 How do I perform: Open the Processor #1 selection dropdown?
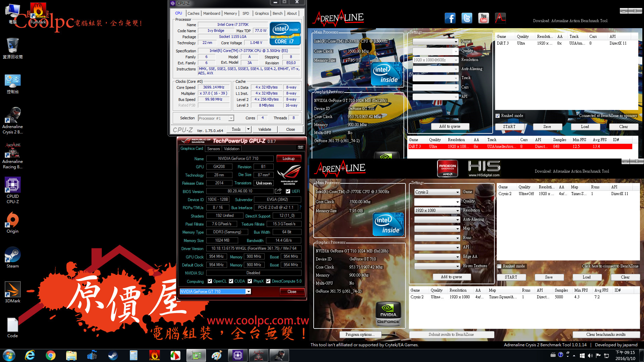coord(216,118)
